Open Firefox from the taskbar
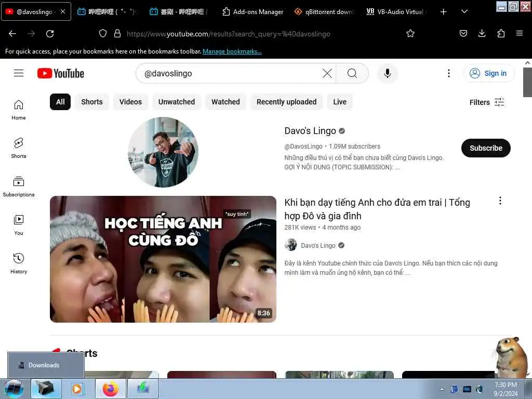 (111, 389)
